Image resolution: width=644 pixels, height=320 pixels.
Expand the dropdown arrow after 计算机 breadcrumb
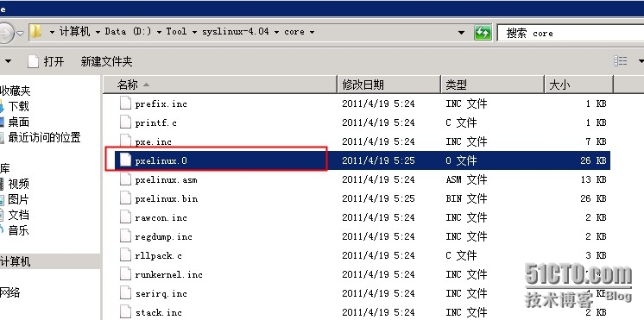[x=98, y=32]
